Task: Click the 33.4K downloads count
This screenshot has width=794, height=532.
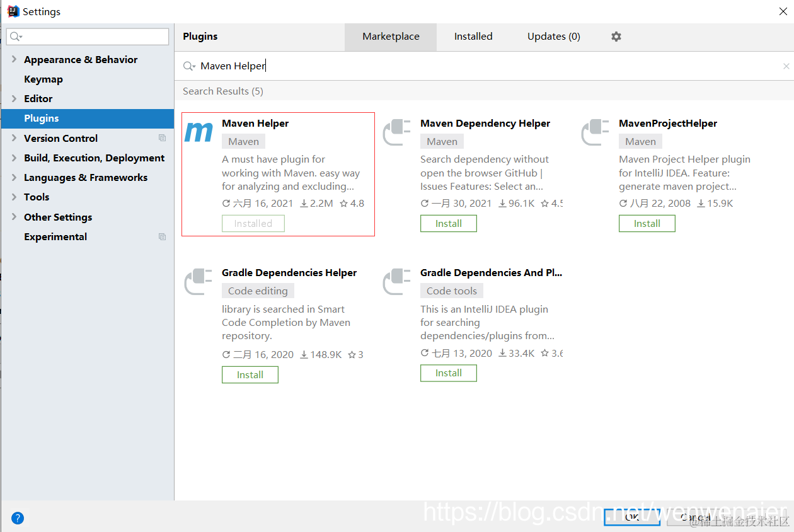Action: click(x=517, y=353)
